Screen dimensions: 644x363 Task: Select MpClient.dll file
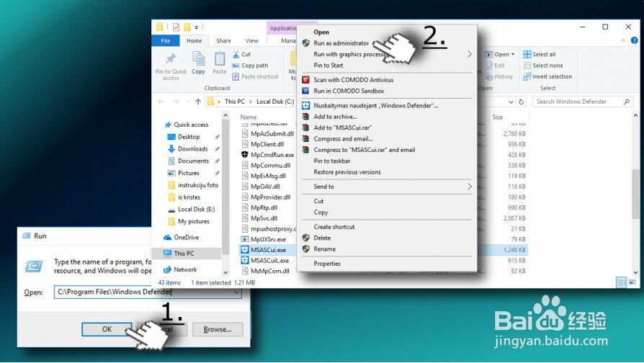point(263,144)
